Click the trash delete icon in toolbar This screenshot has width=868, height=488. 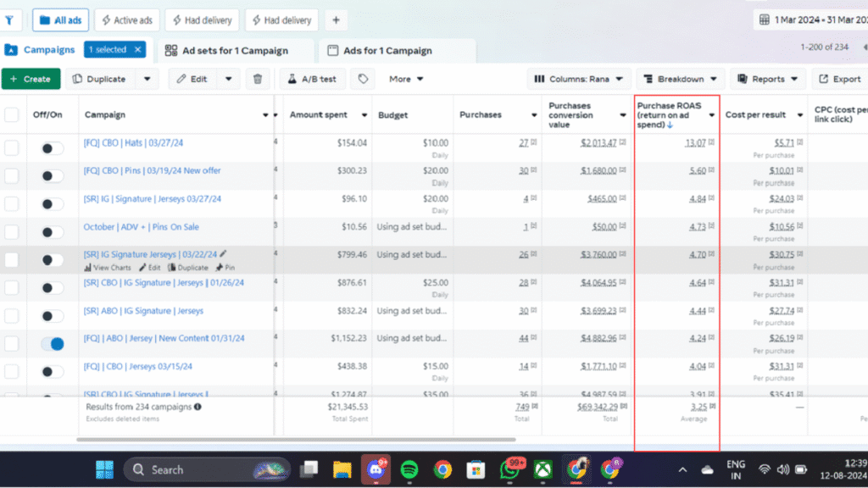pos(258,79)
